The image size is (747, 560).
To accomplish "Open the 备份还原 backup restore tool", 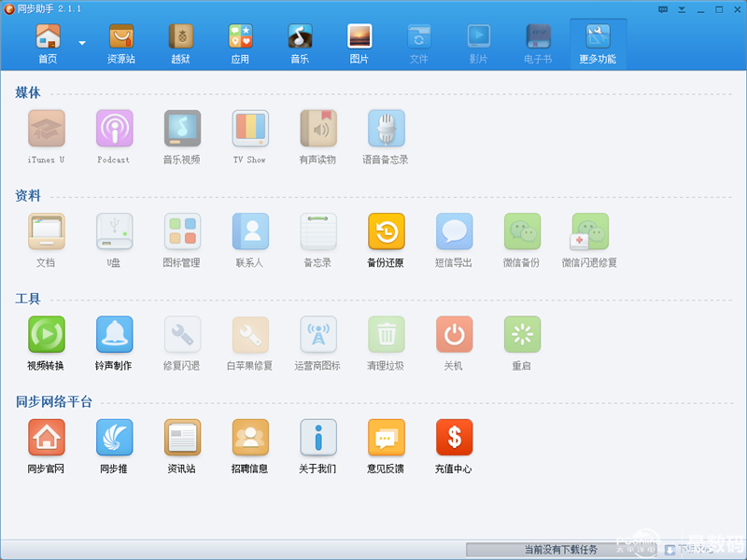I will (386, 233).
